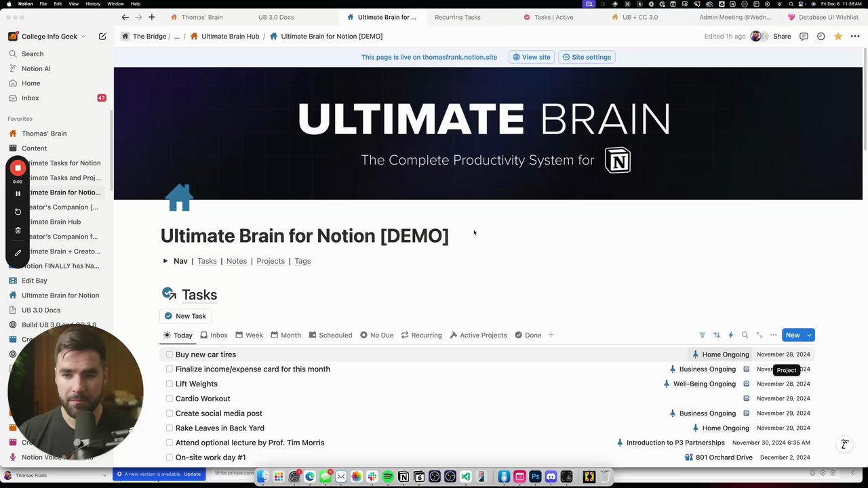Screen dimensions: 868x488
Task: Select the Month view tab
Action: [x=285, y=335]
